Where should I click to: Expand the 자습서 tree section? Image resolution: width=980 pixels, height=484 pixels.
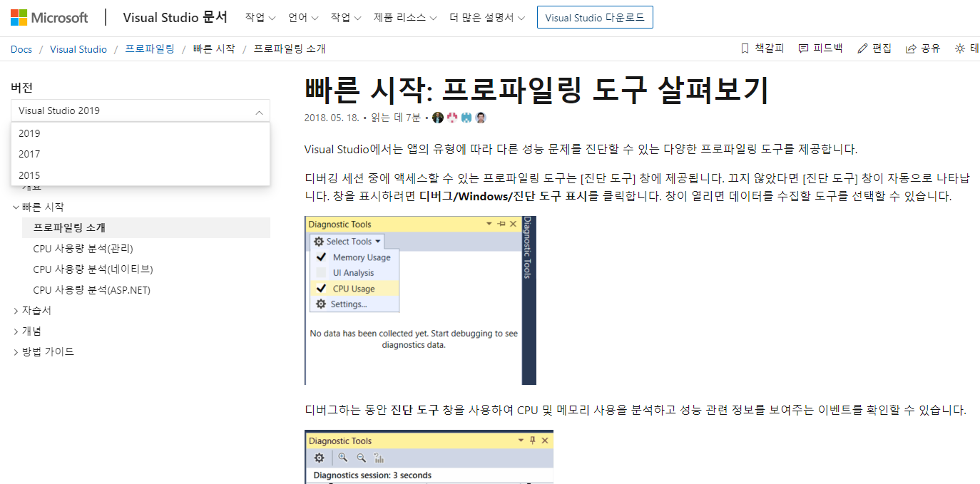(16, 311)
